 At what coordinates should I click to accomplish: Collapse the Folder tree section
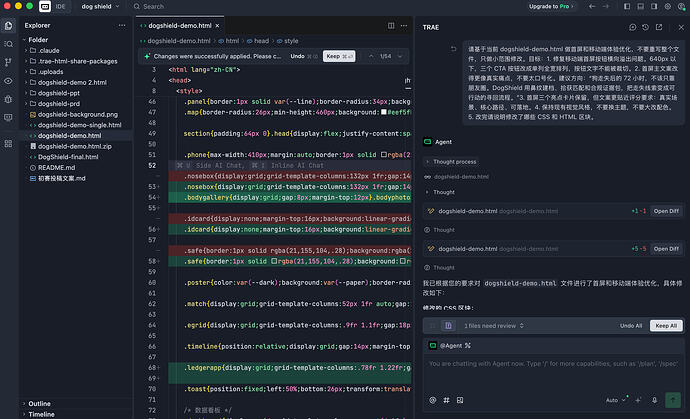[x=25, y=40]
